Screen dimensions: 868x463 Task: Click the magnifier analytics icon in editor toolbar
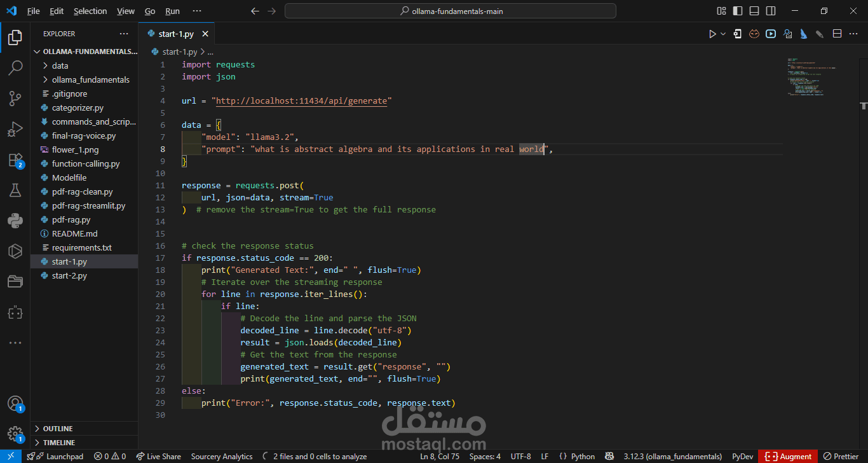787,34
